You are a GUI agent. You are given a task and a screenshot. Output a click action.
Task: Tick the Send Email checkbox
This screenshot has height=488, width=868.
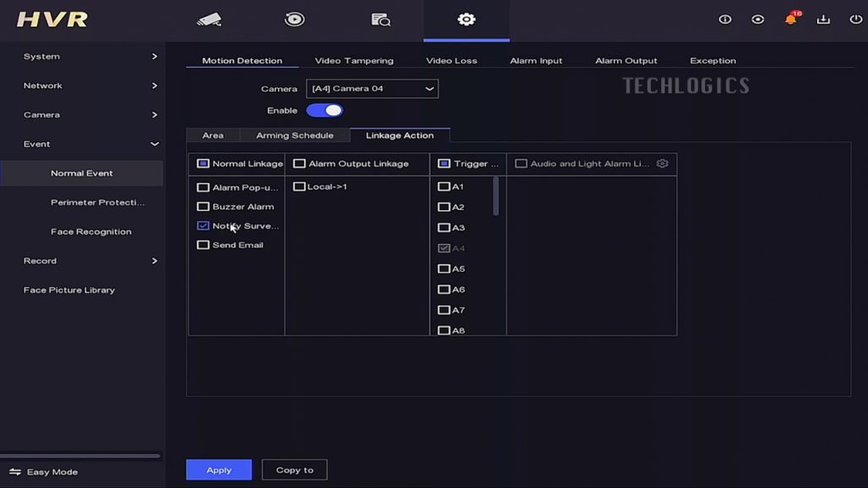tap(203, 246)
